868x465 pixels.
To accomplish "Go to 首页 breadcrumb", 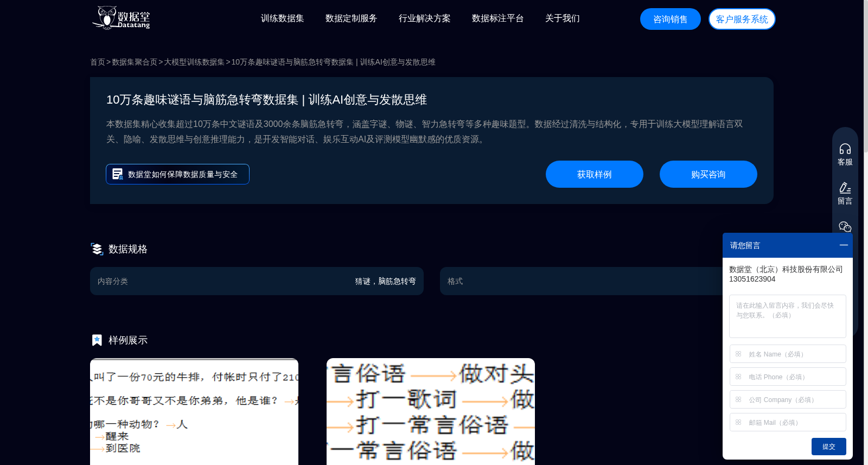I will (98, 62).
